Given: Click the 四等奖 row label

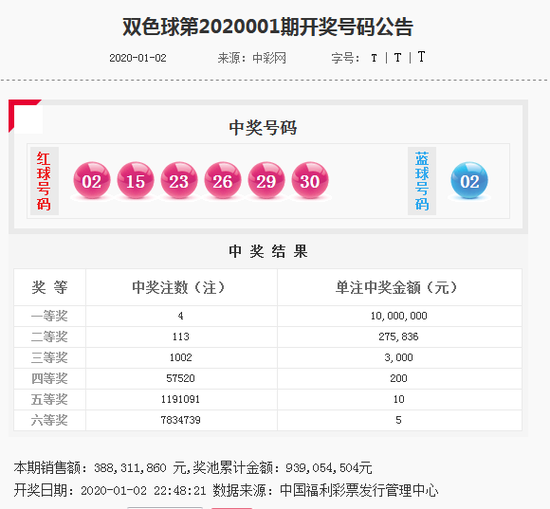Looking at the screenshot, I should pos(49,379).
